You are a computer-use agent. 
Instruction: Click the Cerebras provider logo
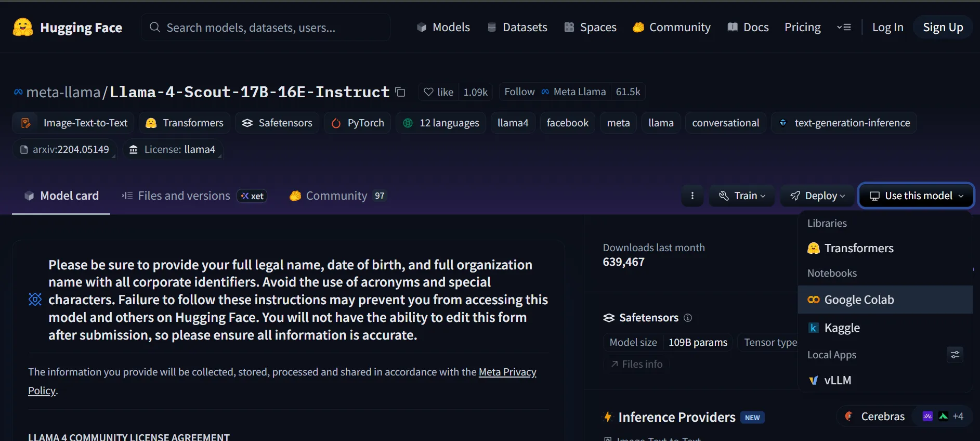coord(849,416)
